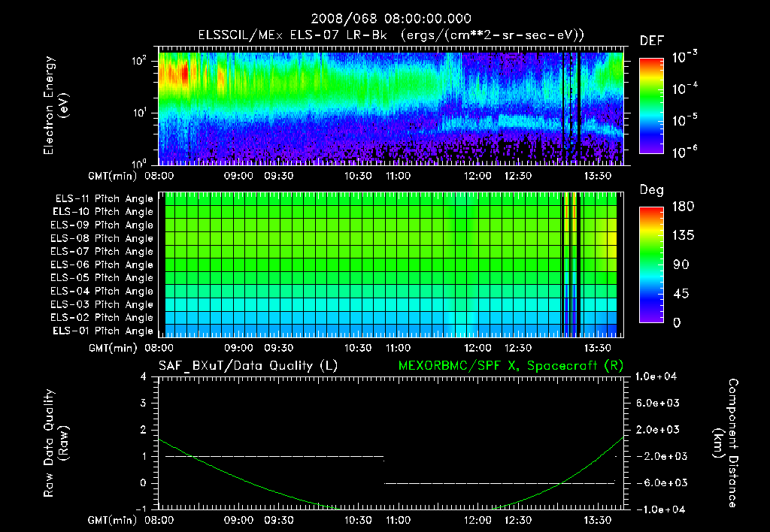Click the ELS-04 Pitch Angle row label
This screenshot has width=770, height=532.
click(102, 291)
